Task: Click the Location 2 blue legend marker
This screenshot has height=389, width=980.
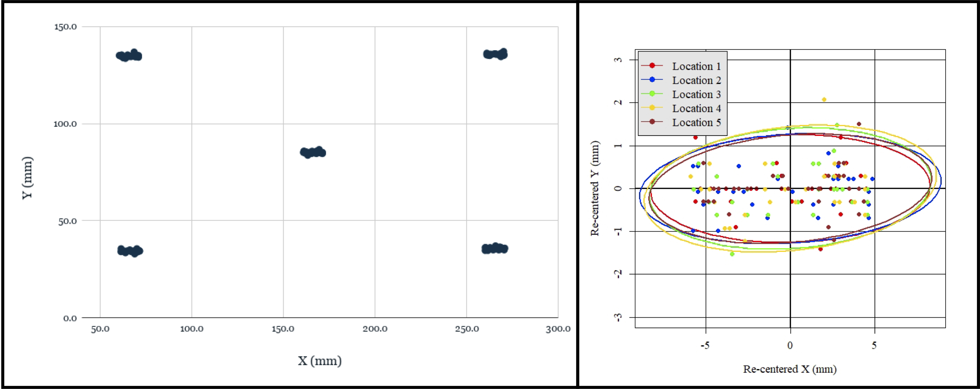Action: (x=652, y=80)
